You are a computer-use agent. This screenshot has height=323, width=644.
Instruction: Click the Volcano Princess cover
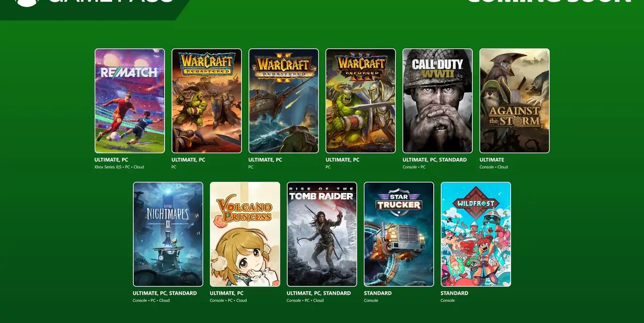(245, 234)
